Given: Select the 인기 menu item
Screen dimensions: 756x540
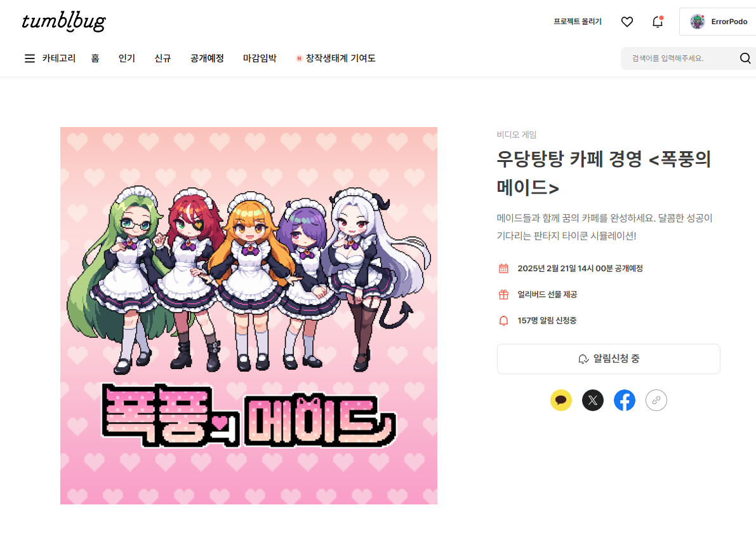Looking at the screenshot, I should (127, 58).
